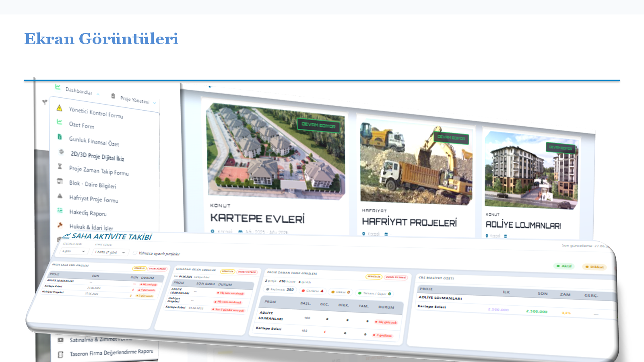
Task: Click the Geciktirse 4 filter chip
Action: coord(312,291)
